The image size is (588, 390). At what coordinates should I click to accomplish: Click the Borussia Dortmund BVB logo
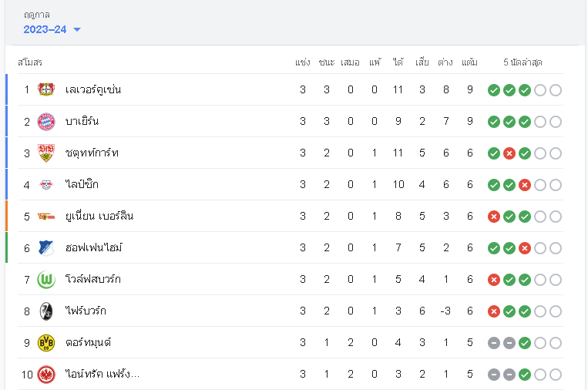pyautogui.click(x=46, y=343)
